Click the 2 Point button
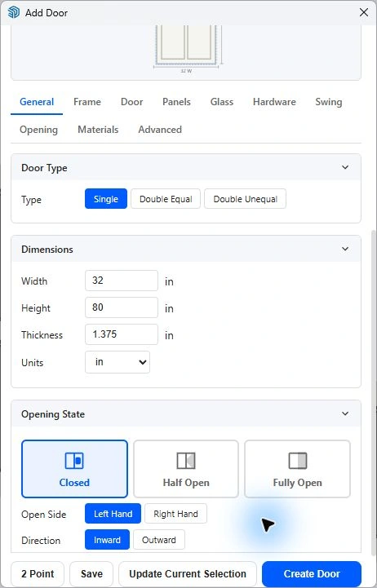 point(38,574)
